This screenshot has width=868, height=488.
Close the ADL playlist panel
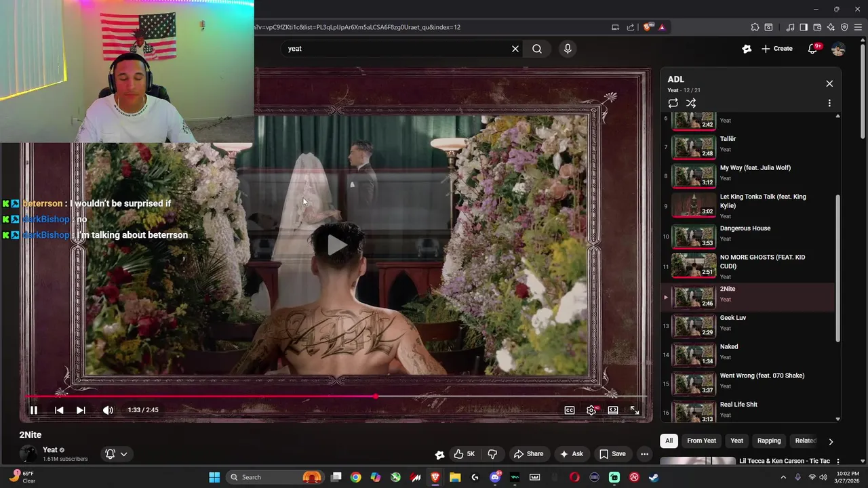pyautogui.click(x=829, y=83)
